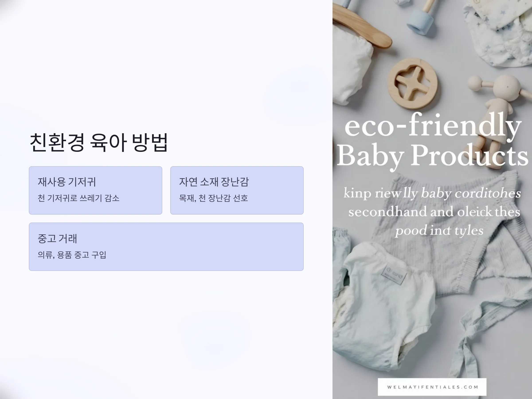
Task: Click the italic pood ind tyles line
Action: tap(439, 231)
